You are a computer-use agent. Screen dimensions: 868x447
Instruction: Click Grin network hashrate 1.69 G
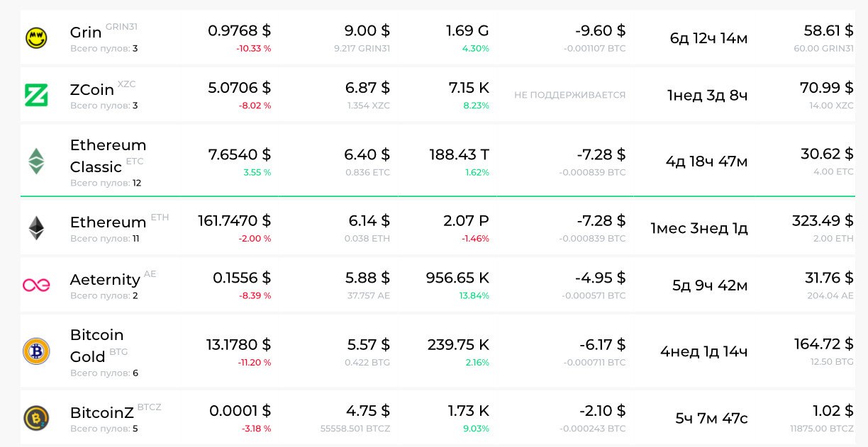click(467, 30)
